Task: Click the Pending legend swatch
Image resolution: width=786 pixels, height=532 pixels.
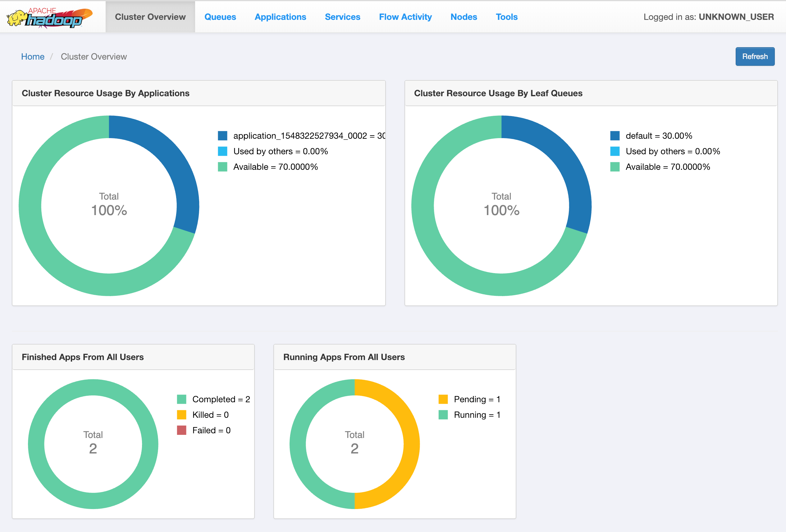Action: click(x=443, y=399)
